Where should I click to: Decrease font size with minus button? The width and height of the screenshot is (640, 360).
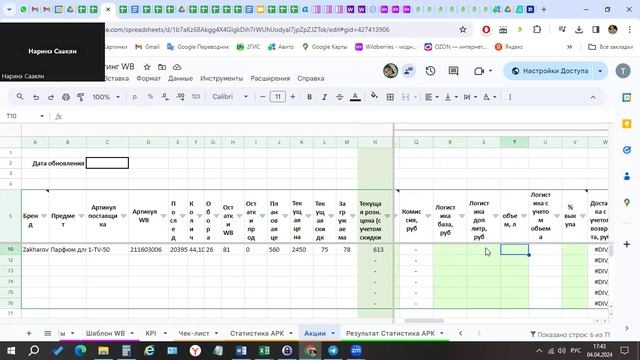coord(262,97)
